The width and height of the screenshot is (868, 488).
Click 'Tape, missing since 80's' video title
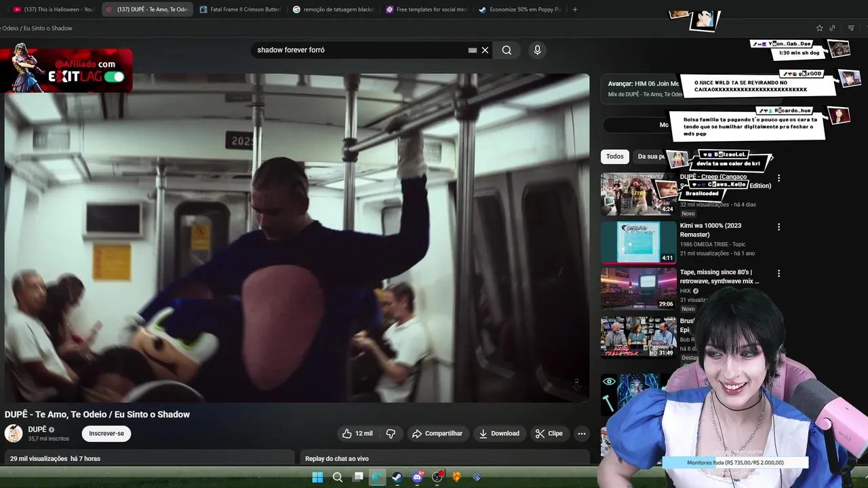[x=719, y=277]
